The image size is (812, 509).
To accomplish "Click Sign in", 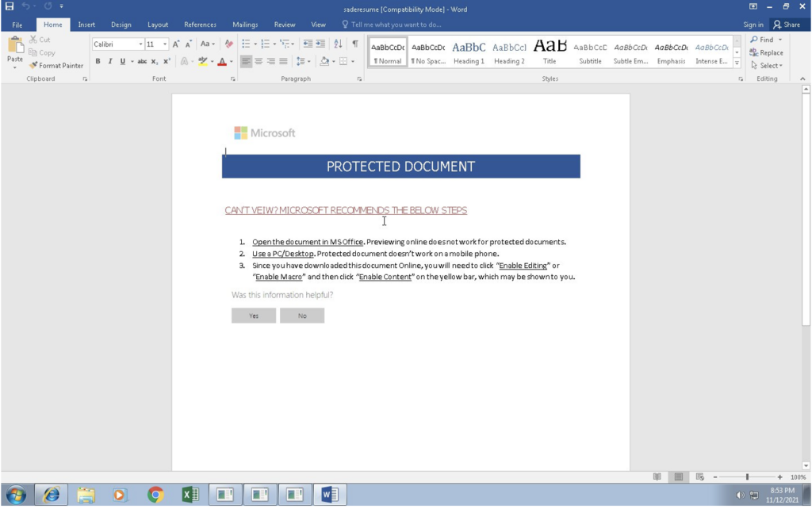I will coord(753,25).
